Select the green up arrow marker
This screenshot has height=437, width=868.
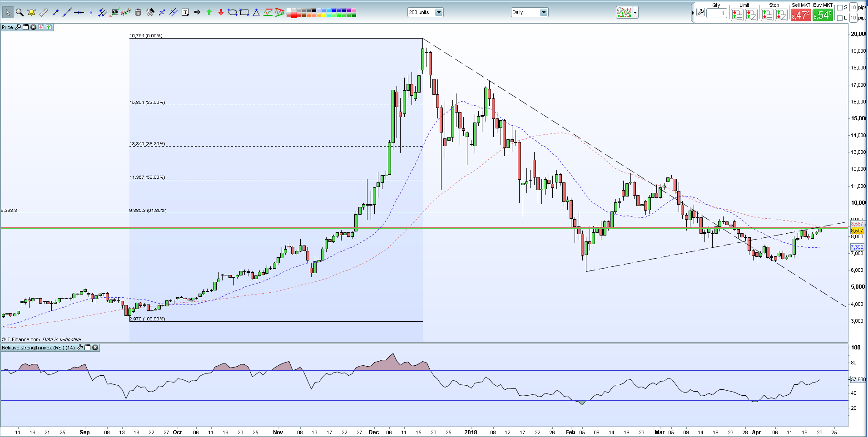[x=209, y=12]
